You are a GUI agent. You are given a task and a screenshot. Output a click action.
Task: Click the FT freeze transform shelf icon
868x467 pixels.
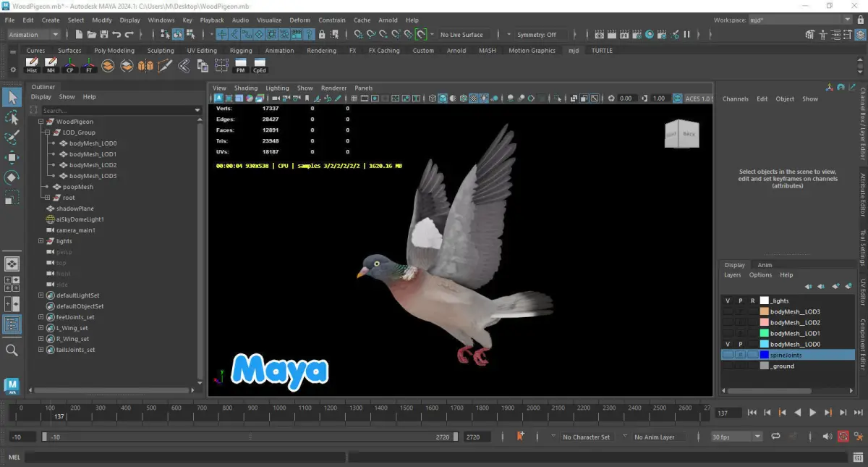click(x=89, y=66)
